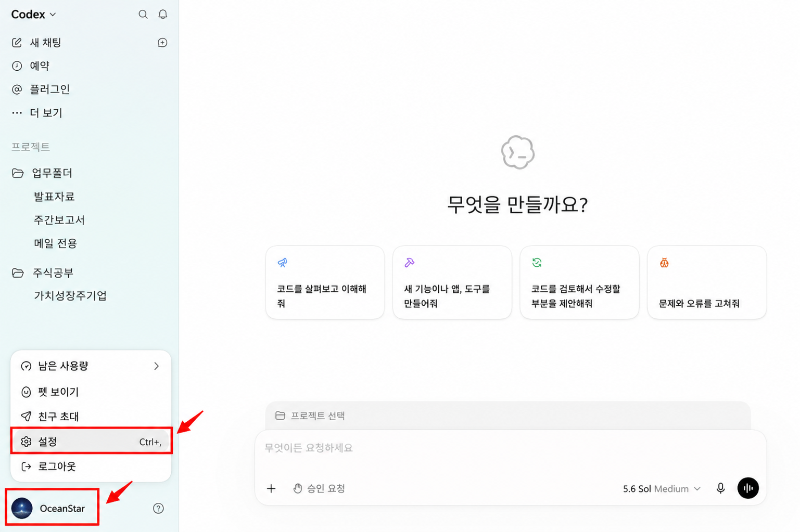Open notifications with the bell icon
Screen dimensions: 800x532
(163, 15)
